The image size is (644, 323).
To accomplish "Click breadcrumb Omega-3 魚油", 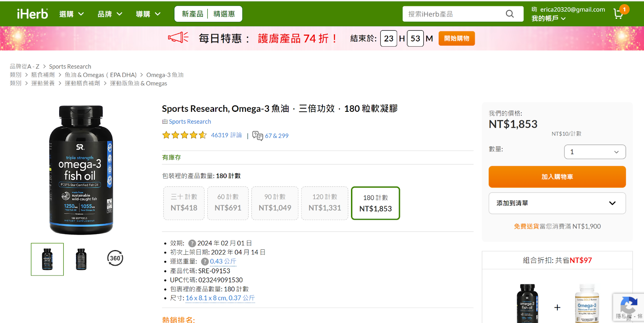I will click(x=165, y=75).
